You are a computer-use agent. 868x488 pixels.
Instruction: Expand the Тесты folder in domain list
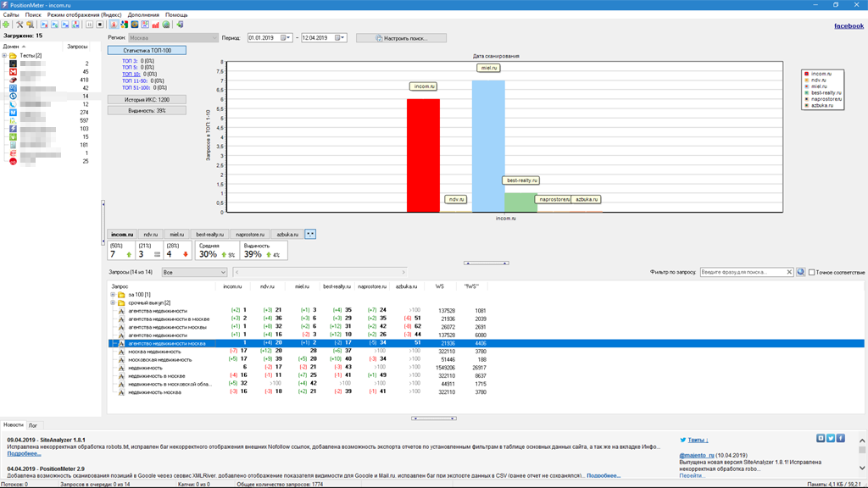point(5,56)
